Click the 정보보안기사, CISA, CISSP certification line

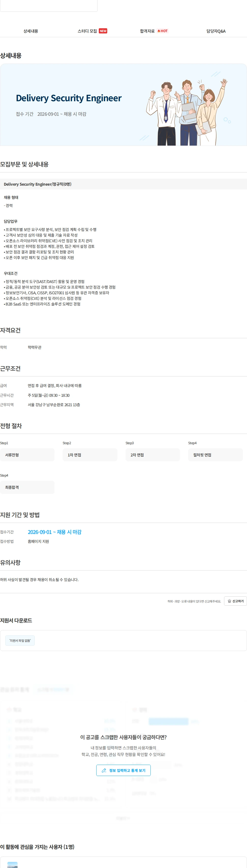click(57, 292)
